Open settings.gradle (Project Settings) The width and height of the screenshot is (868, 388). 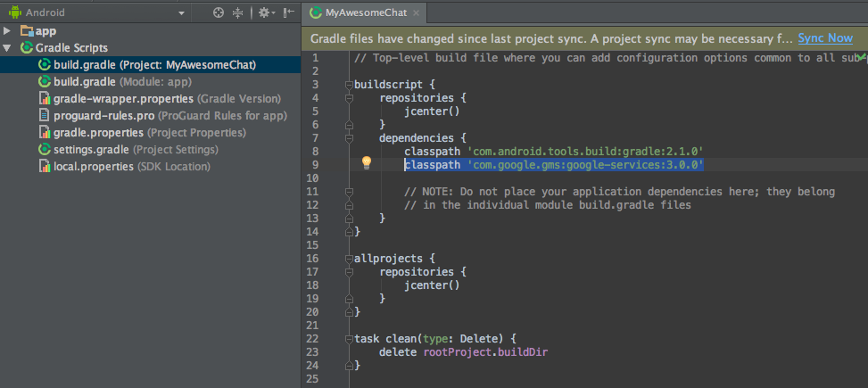point(136,150)
